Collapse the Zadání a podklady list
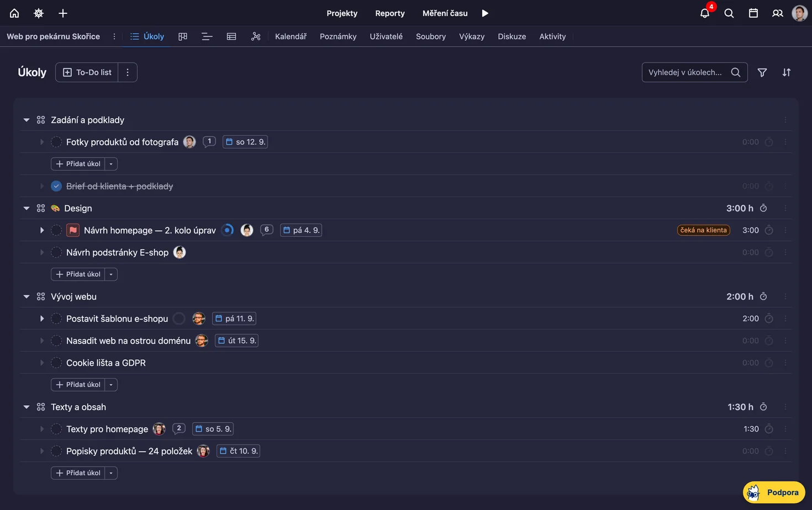This screenshot has width=812, height=510. (x=27, y=120)
